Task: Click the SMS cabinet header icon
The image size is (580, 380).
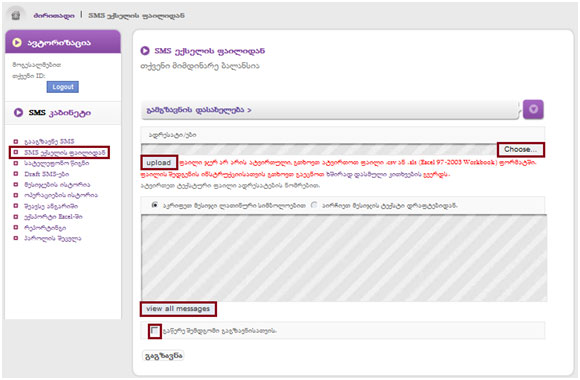Action: pyautogui.click(x=18, y=112)
